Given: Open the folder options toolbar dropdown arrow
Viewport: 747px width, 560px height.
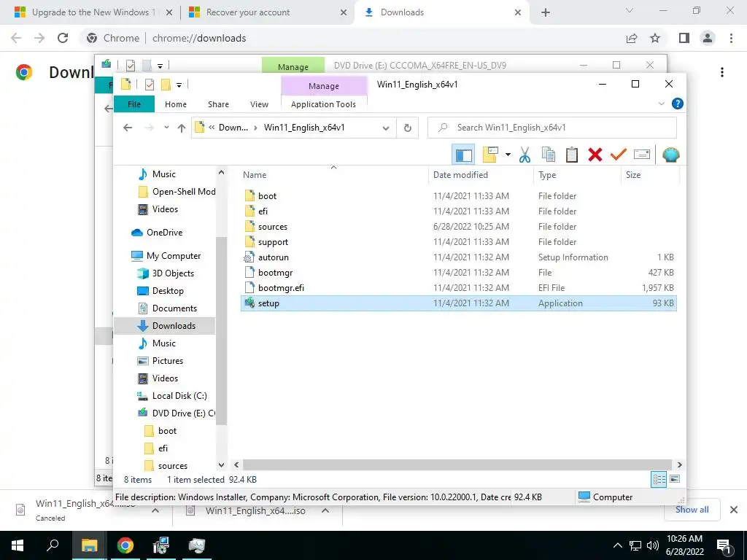Looking at the screenshot, I should tap(508, 155).
